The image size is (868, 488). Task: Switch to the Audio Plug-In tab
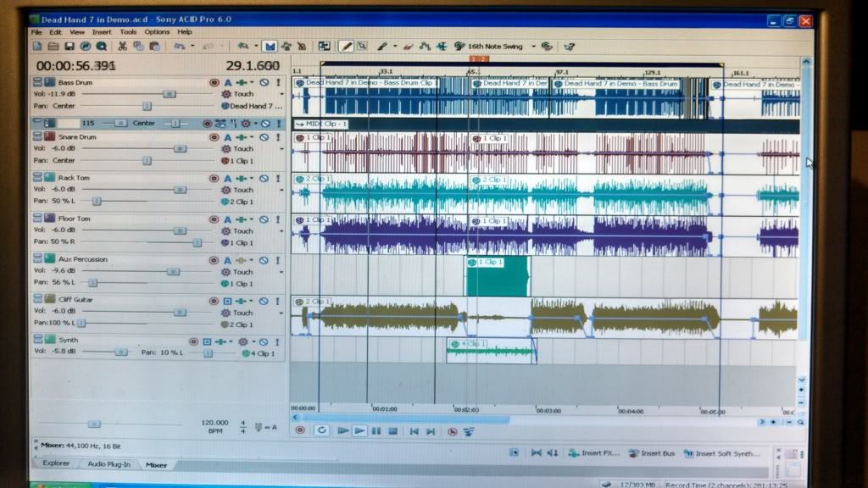pyautogui.click(x=109, y=464)
